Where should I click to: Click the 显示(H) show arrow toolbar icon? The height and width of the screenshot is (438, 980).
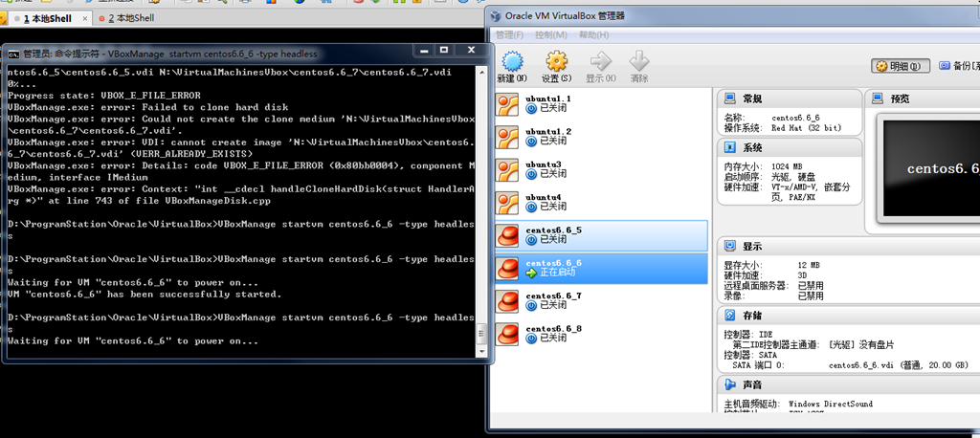(601, 62)
